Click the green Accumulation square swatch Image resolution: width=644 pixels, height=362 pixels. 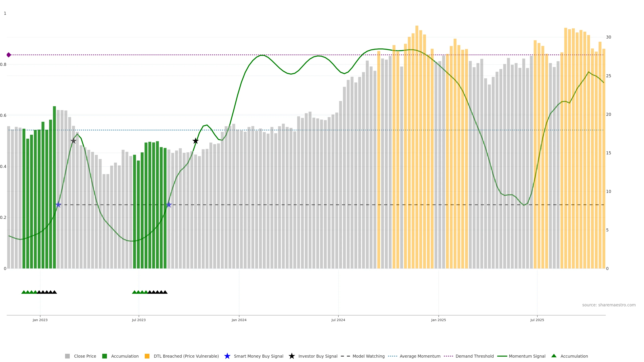tap(104, 356)
